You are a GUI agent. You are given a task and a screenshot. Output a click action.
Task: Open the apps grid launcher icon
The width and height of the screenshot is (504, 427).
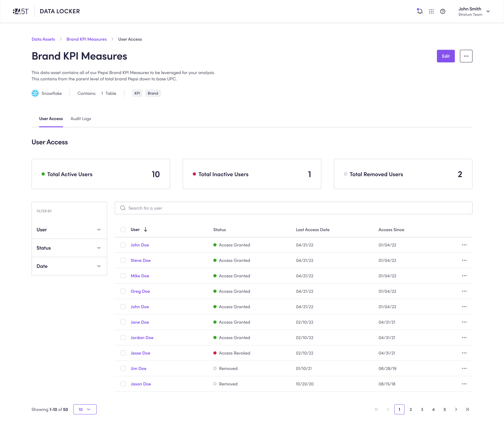click(431, 11)
